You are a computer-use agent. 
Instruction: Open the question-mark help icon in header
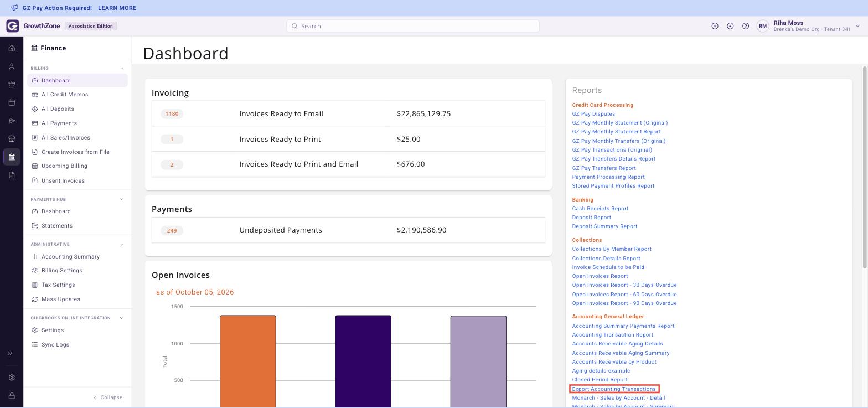click(x=746, y=26)
